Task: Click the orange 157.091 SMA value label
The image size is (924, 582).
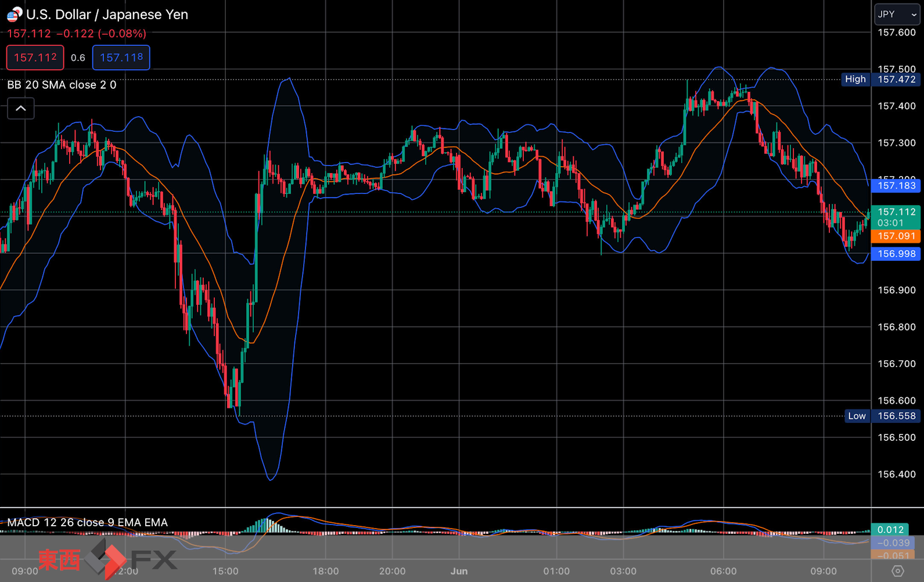Action: [x=896, y=236]
